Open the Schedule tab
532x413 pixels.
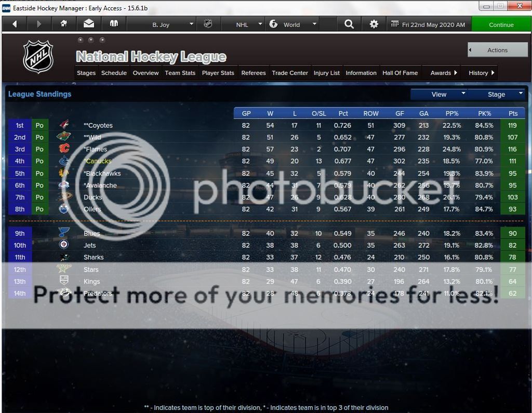114,73
